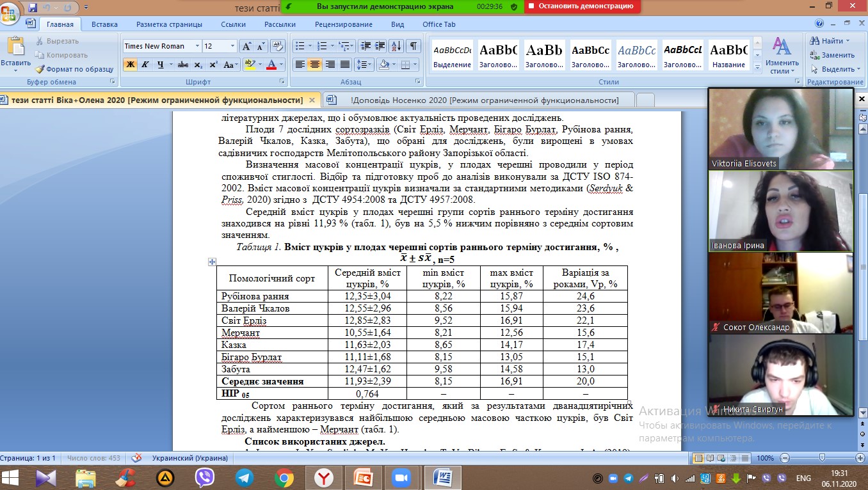The width and height of the screenshot is (868, 490).
Task: Click the Найти command in Редактирование group
Action: [x=830, y=40]
